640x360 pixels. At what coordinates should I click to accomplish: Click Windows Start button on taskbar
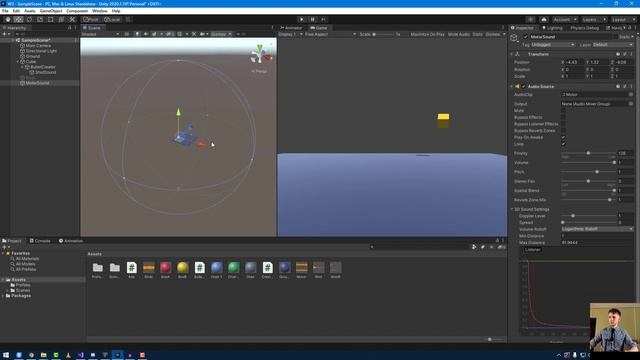point(6,355)
